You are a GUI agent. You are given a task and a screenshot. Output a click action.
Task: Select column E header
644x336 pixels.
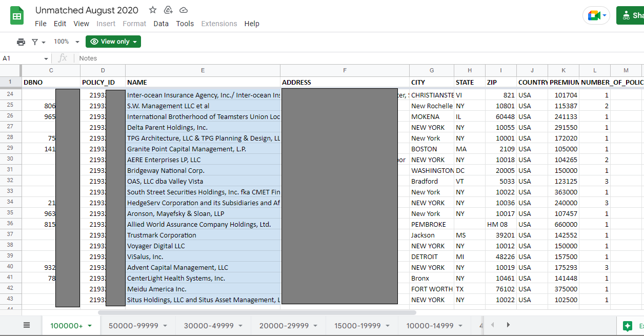point(203,70)
